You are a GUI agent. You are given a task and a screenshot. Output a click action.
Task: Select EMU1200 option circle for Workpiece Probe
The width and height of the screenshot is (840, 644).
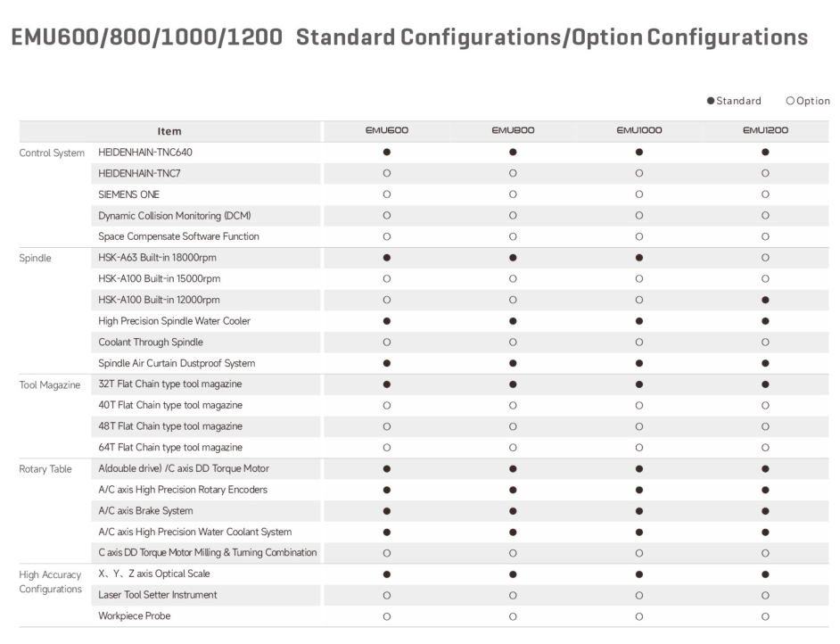765,616
